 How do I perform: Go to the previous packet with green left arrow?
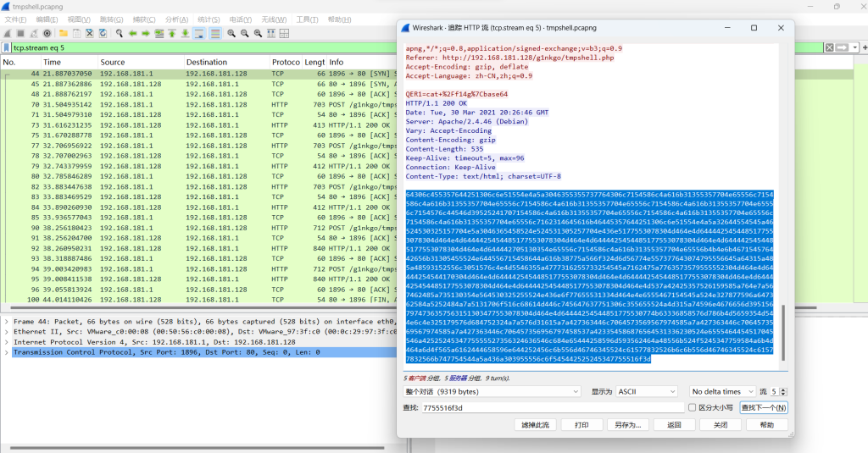coord(132,33)
